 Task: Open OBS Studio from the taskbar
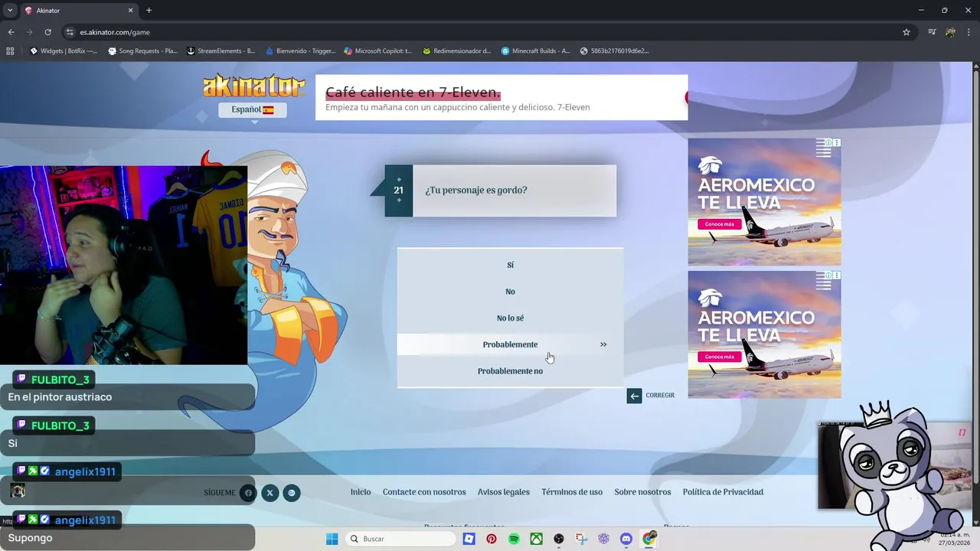pyautogui.click(x=559, y=539)
